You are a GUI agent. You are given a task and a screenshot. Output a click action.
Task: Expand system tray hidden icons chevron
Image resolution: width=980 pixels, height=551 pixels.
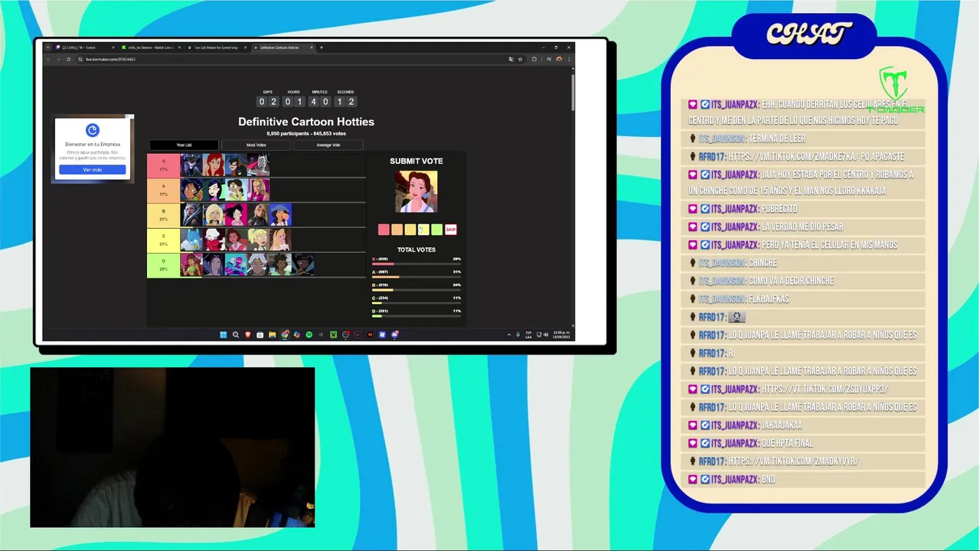click(x=509, y=334)
